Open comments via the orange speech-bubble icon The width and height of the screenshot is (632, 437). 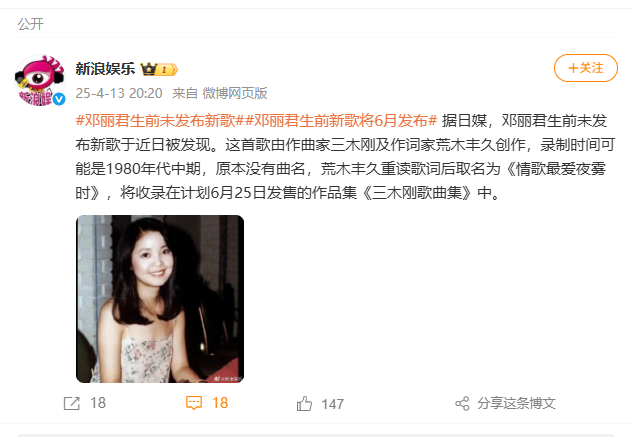[x=194, y=403]
